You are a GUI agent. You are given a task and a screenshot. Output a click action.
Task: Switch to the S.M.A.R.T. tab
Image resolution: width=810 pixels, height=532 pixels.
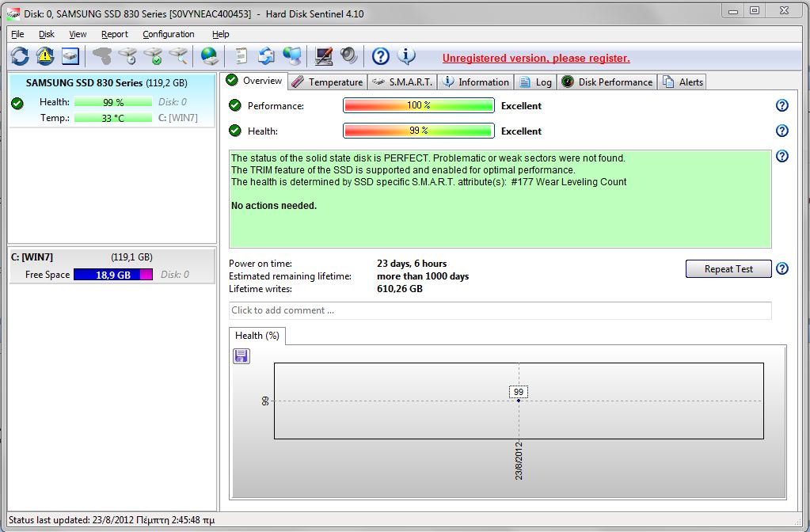(402, 82)
